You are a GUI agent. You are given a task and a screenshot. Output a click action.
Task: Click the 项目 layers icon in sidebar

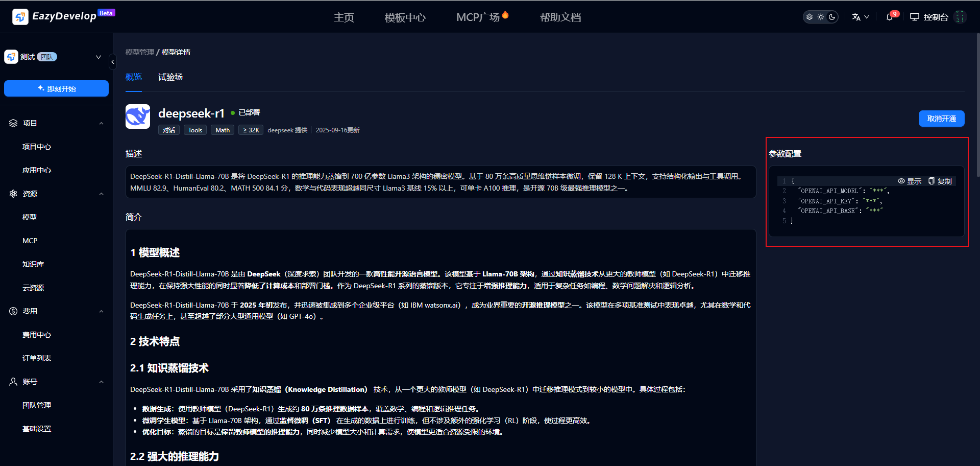[13, 123]
